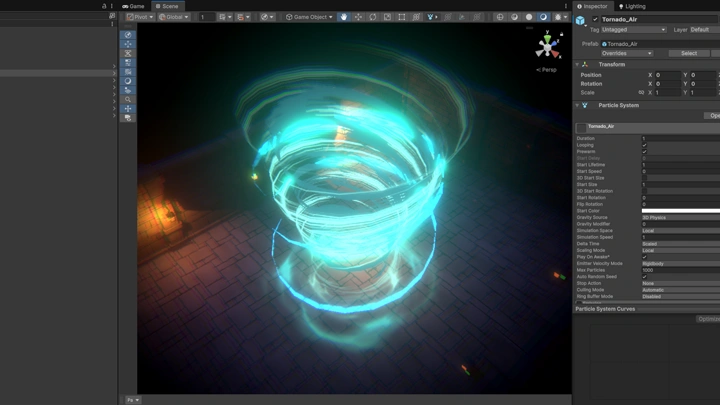Collapse the Transform component section
The width and height of the screenshot is (720, 405).
click(x=578, y=64)
